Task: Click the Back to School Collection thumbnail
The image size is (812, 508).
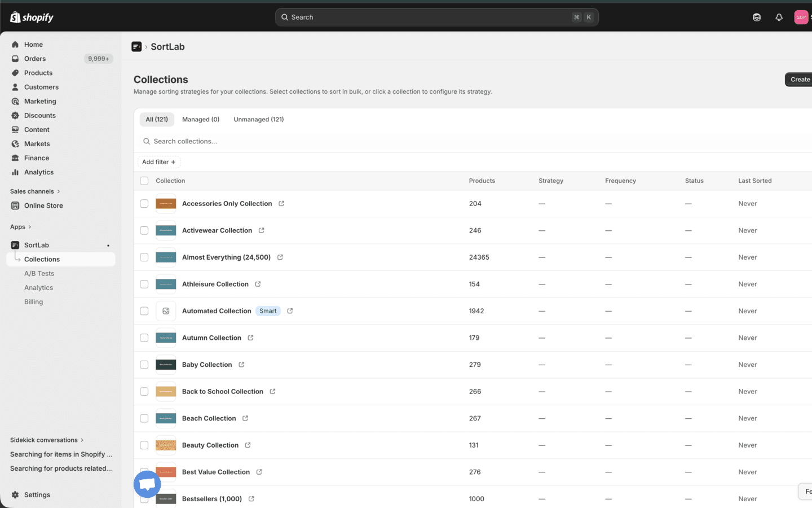Action: [166, 392]
